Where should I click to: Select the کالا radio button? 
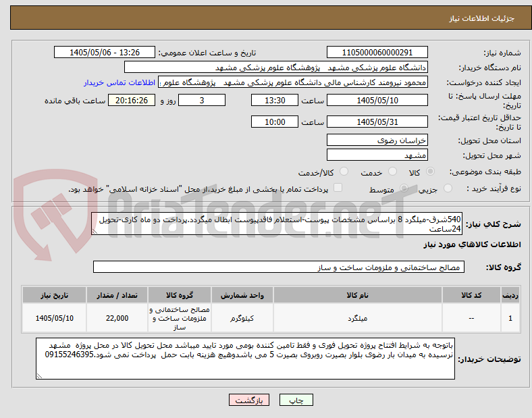430,172
